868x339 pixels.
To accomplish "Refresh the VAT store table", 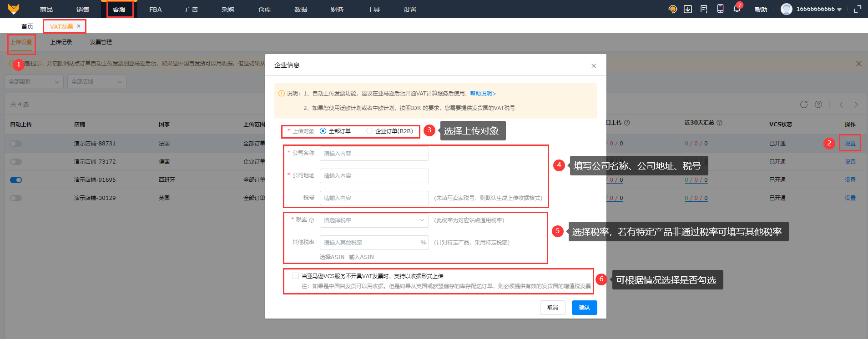I will (804, 105).
